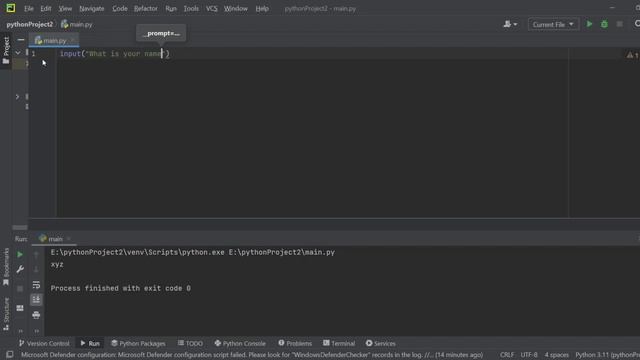Screen dimensions: 640x360
Task: Open the View menu
Action: coord(65,9)
